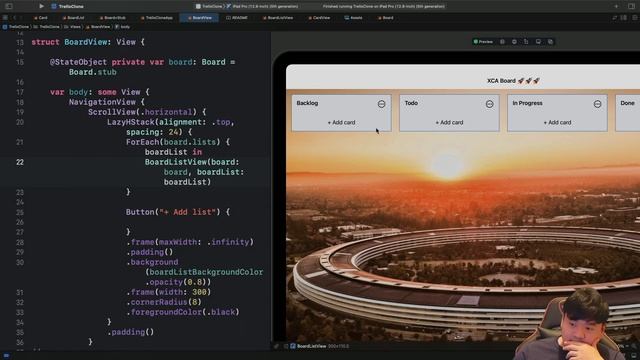Image resolution: width=640 pixels, height=360 pixels.
Task: Add a card to In Progress list
Action: pyautogui.click(x=557, y=122)
